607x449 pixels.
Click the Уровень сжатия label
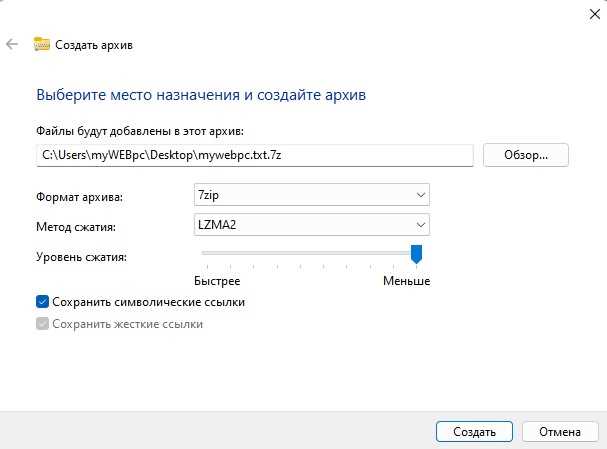[81, 257]
